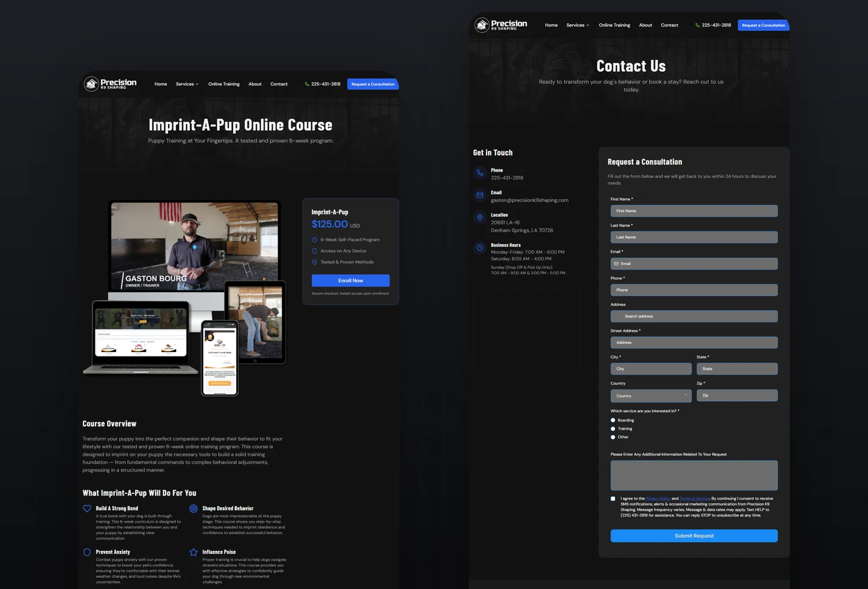Image resolution: width=868 pixels, height=589 pixels.
Task: Click the star icon beside Influence Poise
Action: click(x=193, y=552)
